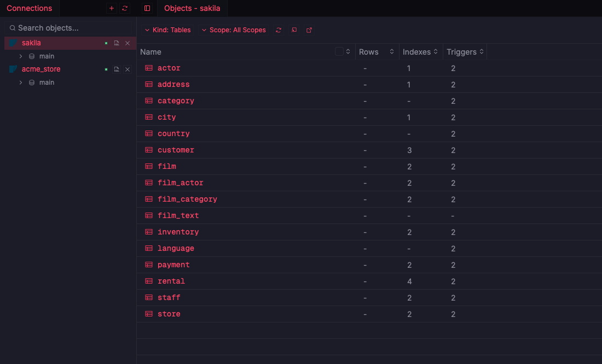Open the Kind: Tables dropdown
Viewport: 602px width, 364px height.
[168, 30]
